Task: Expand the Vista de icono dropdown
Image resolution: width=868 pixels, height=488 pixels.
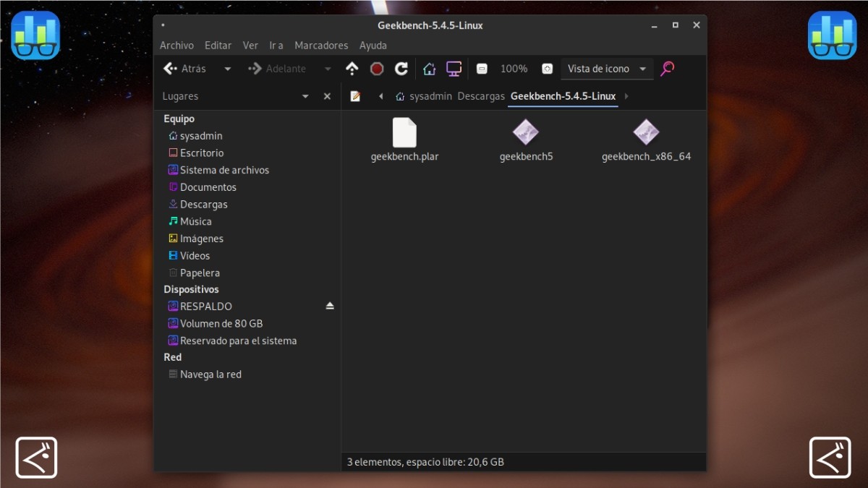Action: (642, 69)
